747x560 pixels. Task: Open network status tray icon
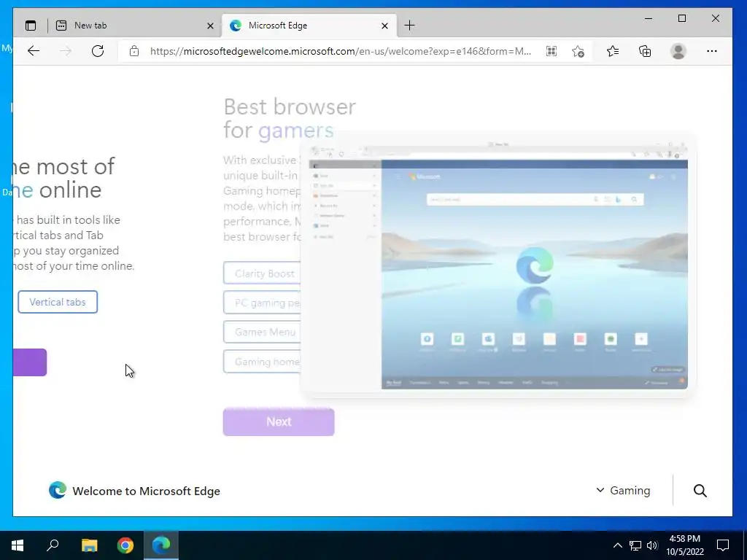coord(635,545)
